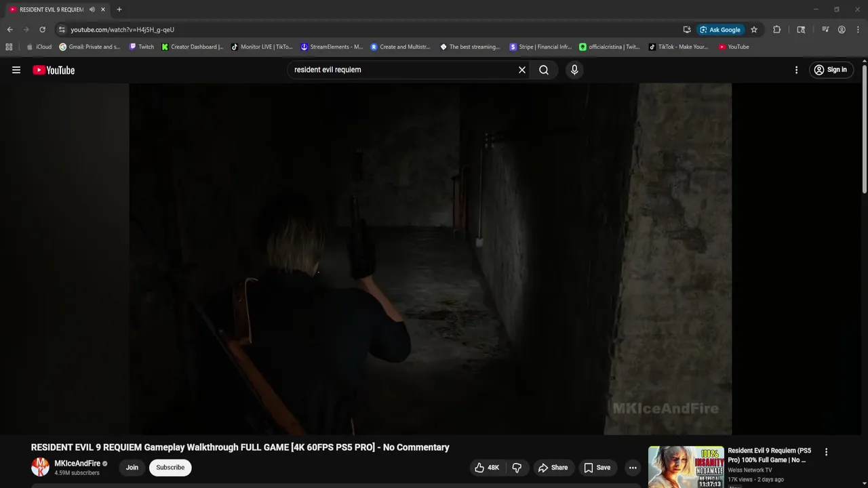Open YouTube guide hamburger menu
The width and height of the screenshot is (868, 488).
(16, 70)
